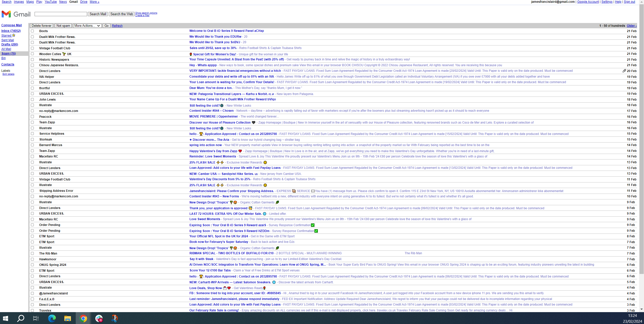Viewport: 644px width, 324px height.
Task: Open Windows Task View
Action: point(36,318)
